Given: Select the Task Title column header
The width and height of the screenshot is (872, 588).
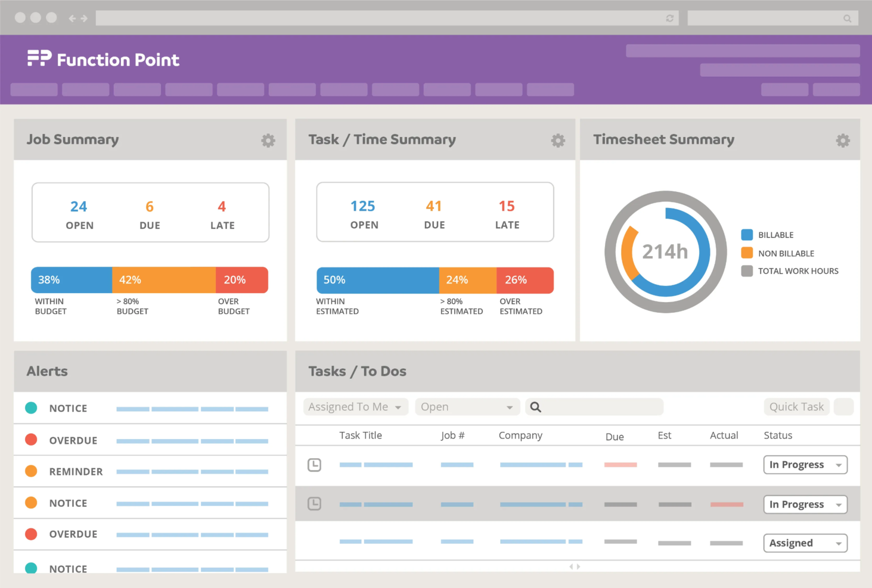Looking at the screenshot, I should [x=361, y=435].
